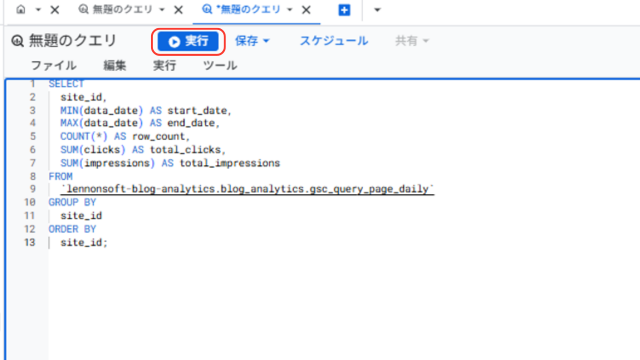Click the 'COUNT(*) AS row_count' line

125,136
